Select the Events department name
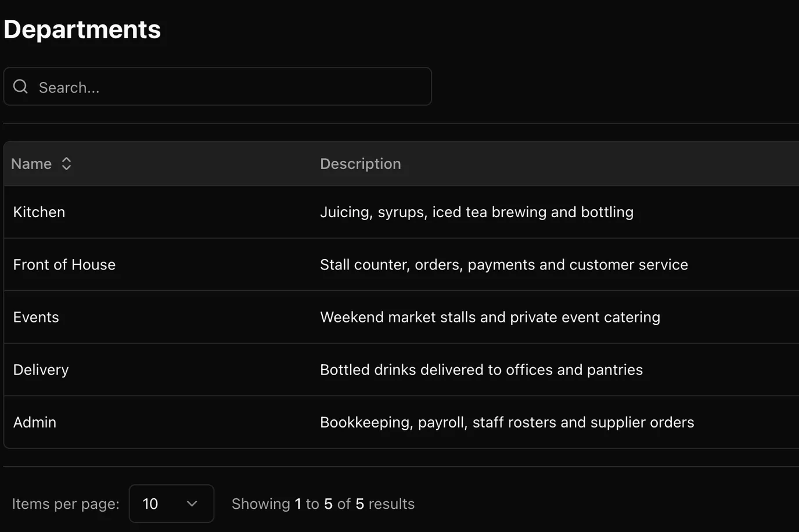799x532 pixels. [x=36, y=317]
